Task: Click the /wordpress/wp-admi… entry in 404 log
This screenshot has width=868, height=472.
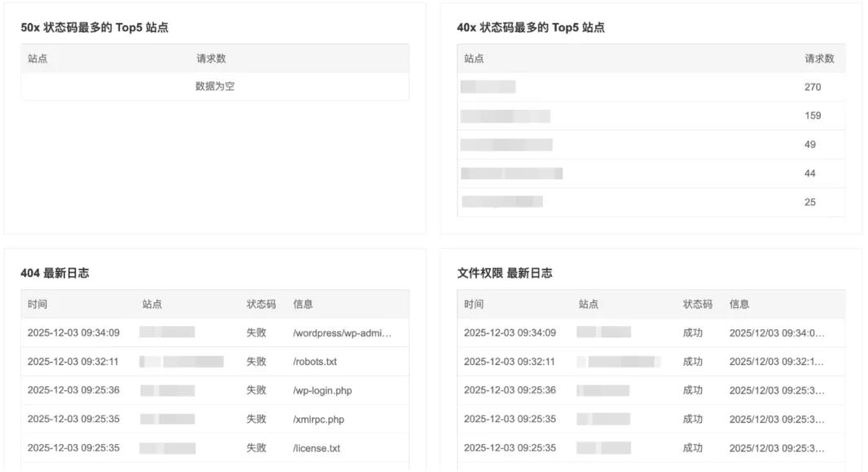Action: click(x=342, y=333)
